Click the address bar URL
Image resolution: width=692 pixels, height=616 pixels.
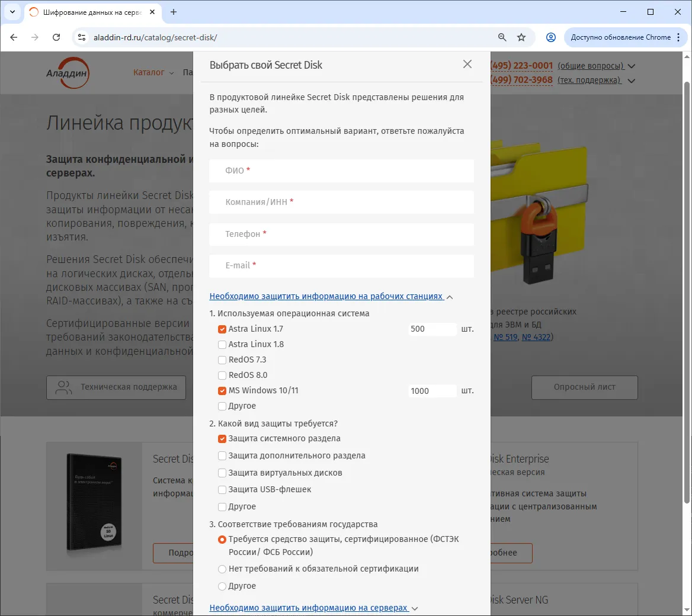(155, 37)
